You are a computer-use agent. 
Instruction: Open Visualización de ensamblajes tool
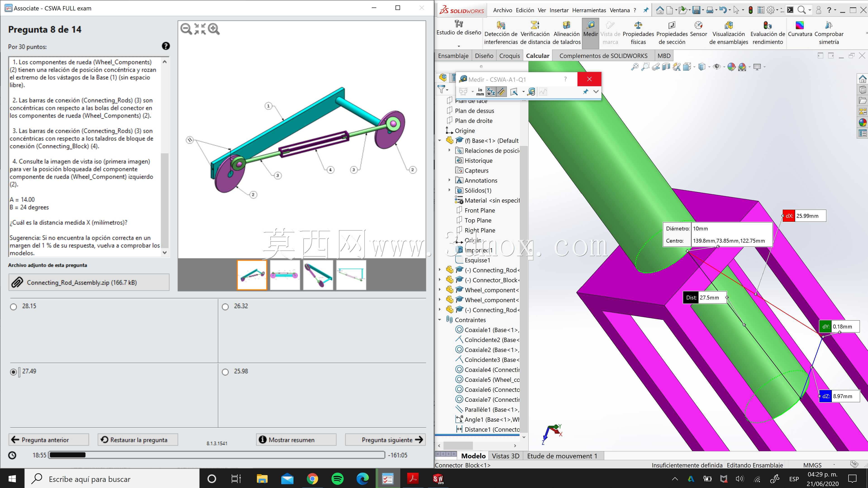tap(729, 33)
